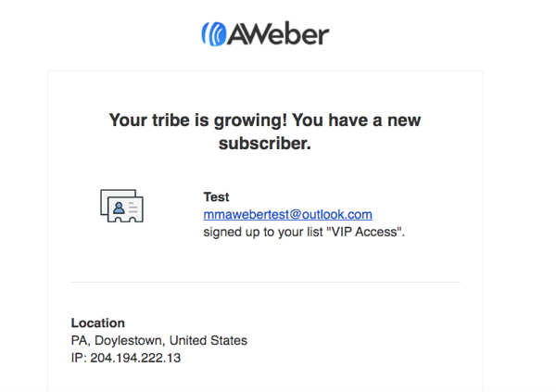The height and width of the screenshot is (392, 556).
Task: Click the "You have a new" heading phrase
Action: click(x=357, y=120)
